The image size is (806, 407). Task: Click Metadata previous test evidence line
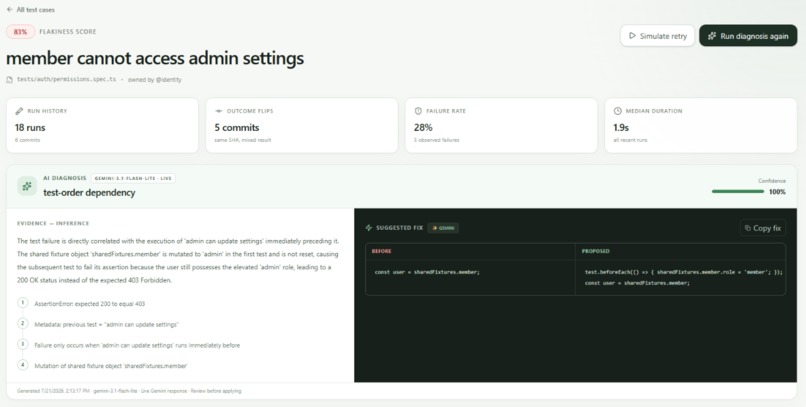106,325
